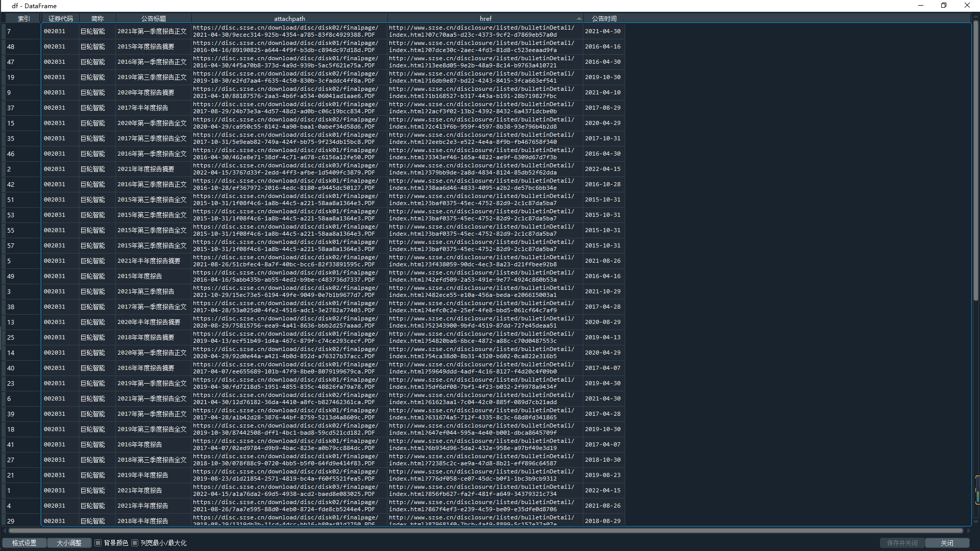Select index row 48
The width and height of the screenshot is (980, 551).
23,46
